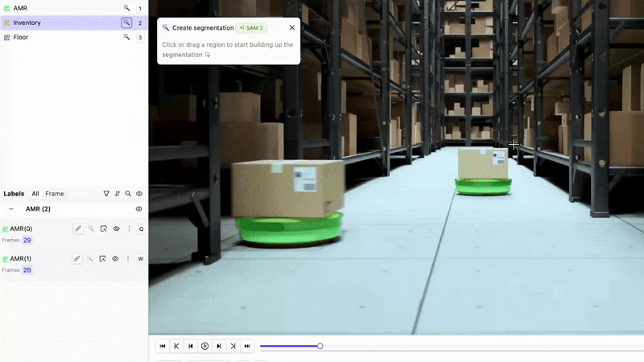Toggle visibility of all labels
This screenshot has height=362, width=644.
pos(139,194)
